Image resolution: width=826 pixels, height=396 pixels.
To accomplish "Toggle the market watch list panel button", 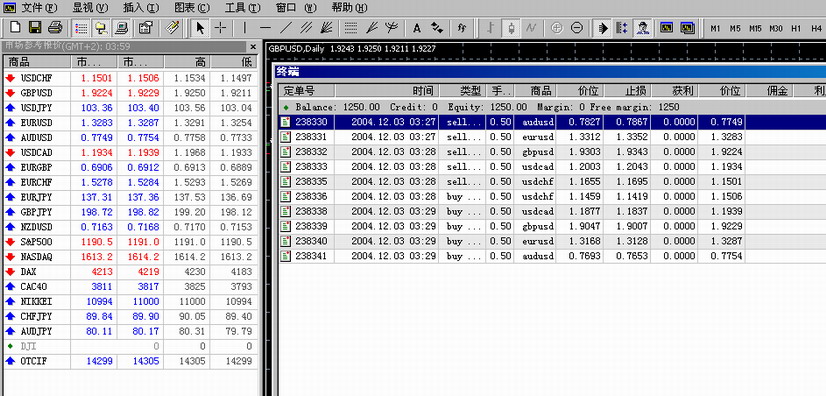I will point(81,28).
